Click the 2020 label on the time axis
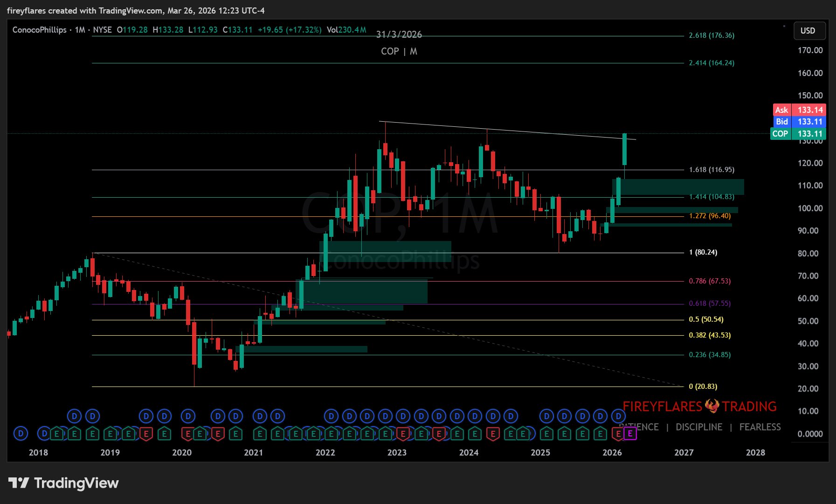The width and height of the screenshot is (836, 504). [182, 453]
